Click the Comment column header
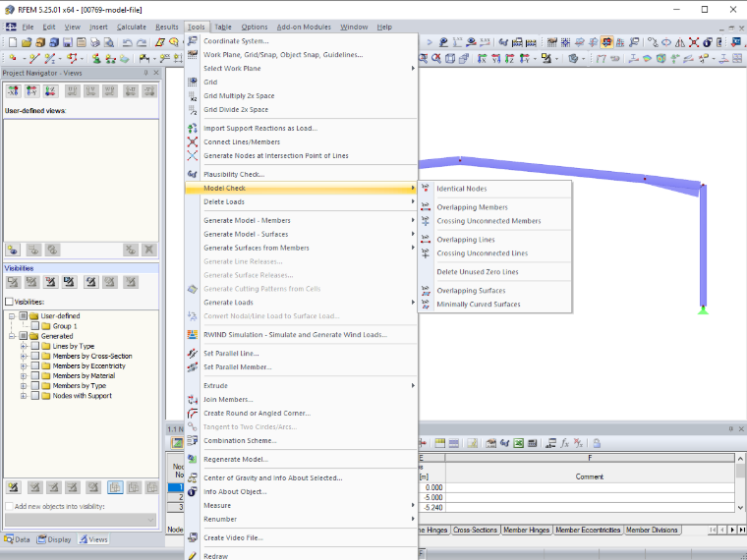This screenshot has height=560, width=747. click(590, 476)
